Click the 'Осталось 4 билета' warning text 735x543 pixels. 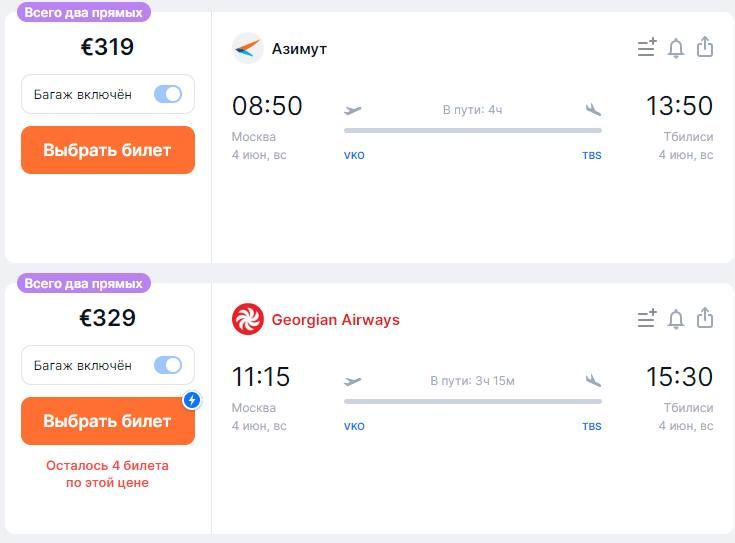click(107, 474)
